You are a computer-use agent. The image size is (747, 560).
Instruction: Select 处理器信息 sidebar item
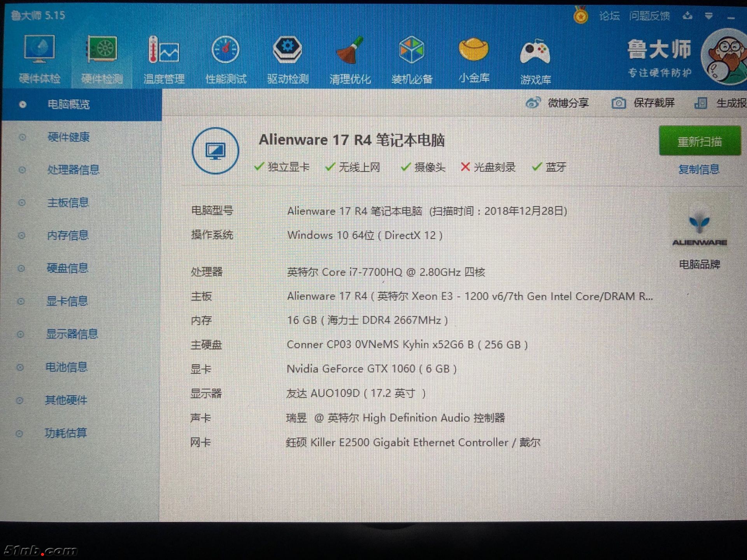pyautogui.click(x=73, y=170)
